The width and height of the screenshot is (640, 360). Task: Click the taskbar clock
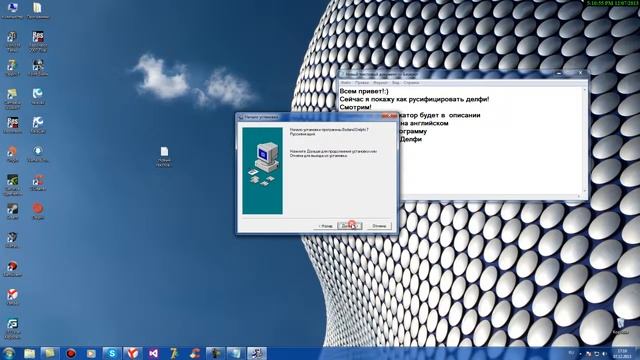pyautogui.click(x=622, y=353)
